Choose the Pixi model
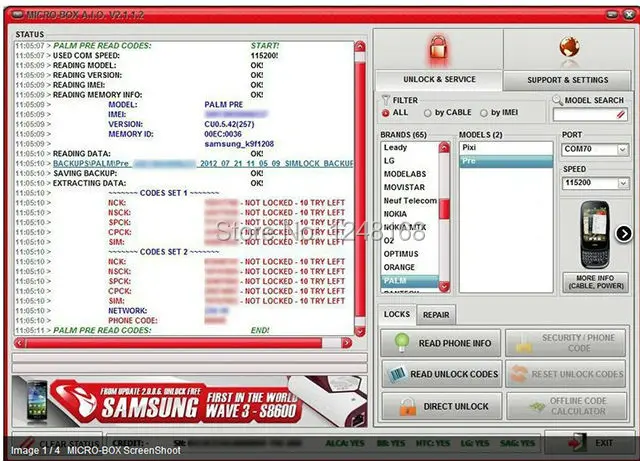 pos(506,147)
